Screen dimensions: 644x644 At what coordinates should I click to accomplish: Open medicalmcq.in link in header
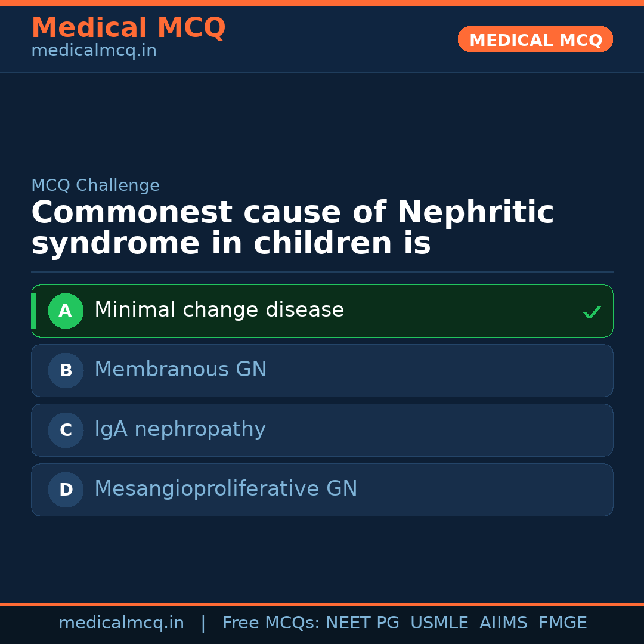[94, 51]
